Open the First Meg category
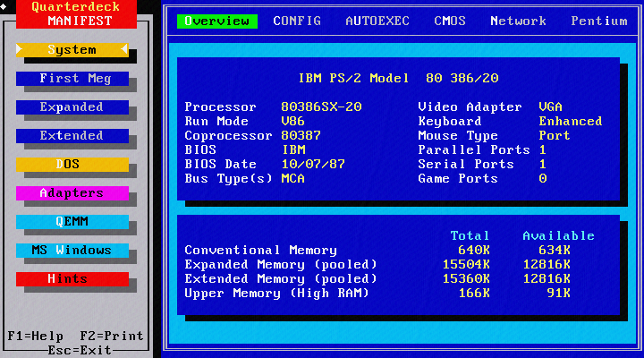The image size is (644, 358). point(72,79)
